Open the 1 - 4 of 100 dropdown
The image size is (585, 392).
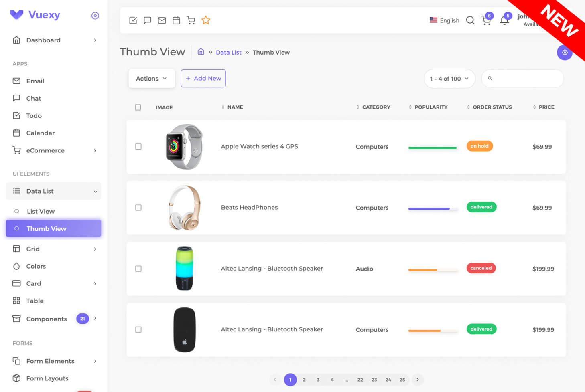(x=449, y=79)
